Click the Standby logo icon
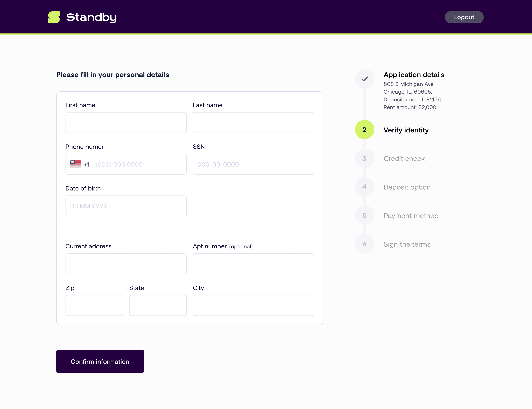 click(54, 17)
